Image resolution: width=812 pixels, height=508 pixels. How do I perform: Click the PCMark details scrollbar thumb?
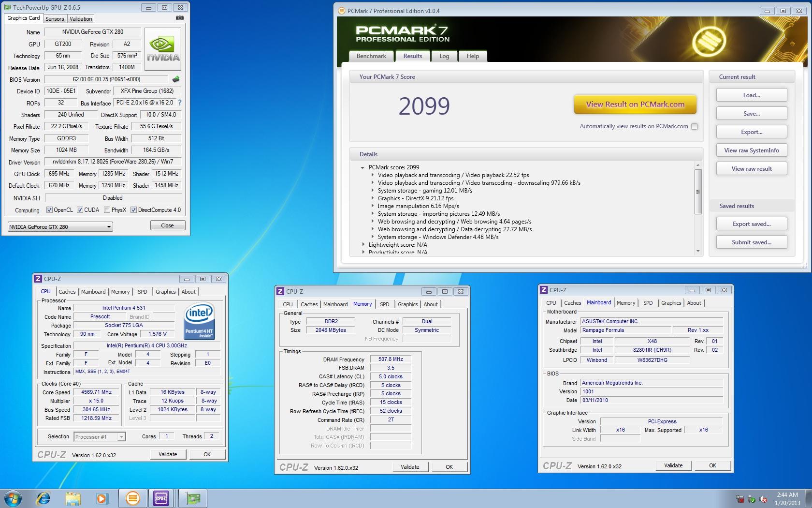pyautogui.click(x=697, y=192)
